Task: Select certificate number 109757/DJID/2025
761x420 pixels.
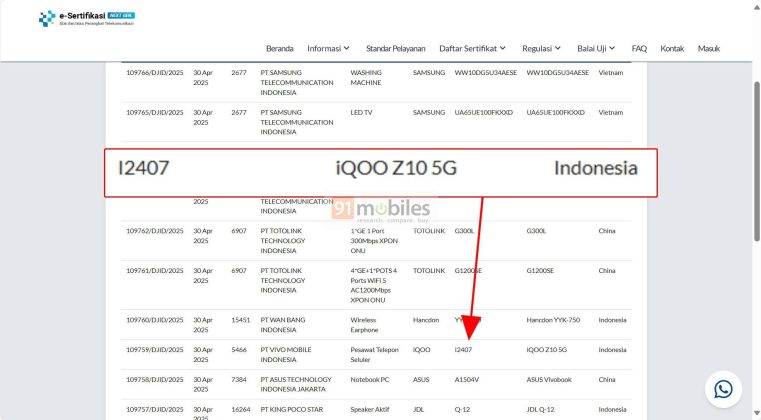Action: coord(155,409)
